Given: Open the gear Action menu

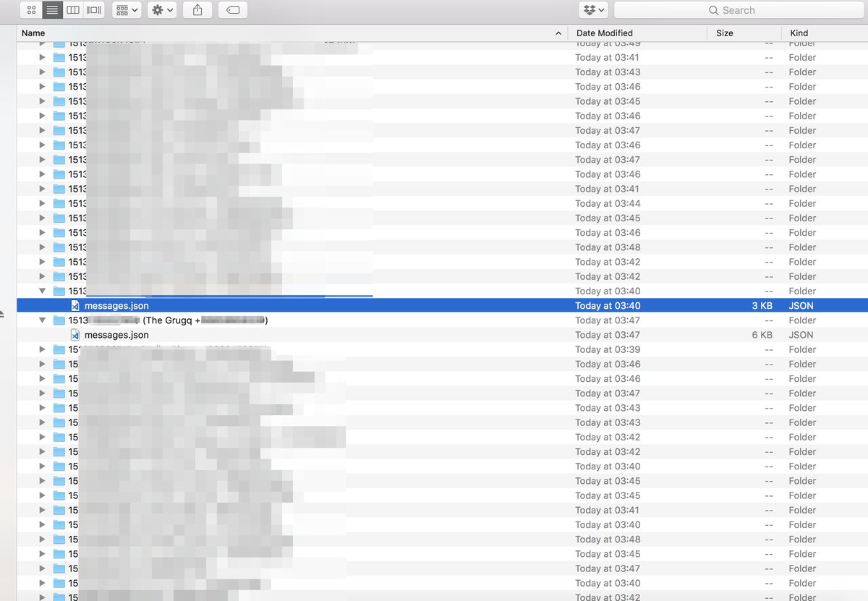Looking at the screenshot, I should 161,10.
